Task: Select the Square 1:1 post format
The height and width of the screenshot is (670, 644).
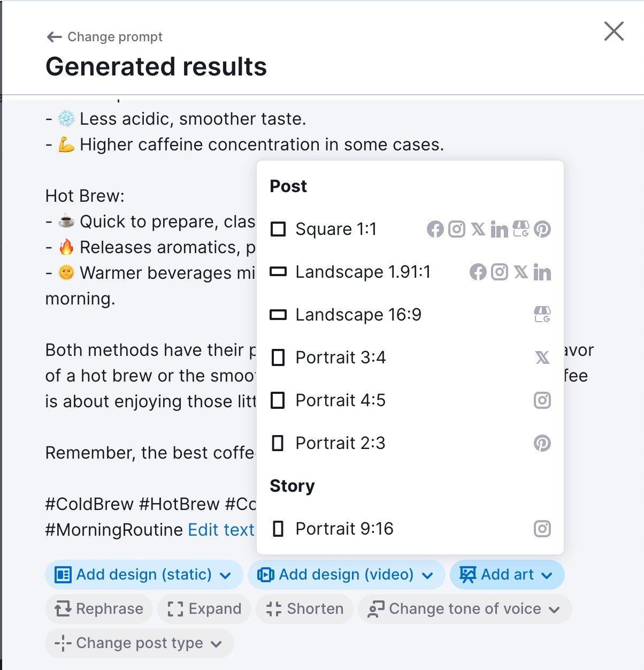Action: click(336, 229)
